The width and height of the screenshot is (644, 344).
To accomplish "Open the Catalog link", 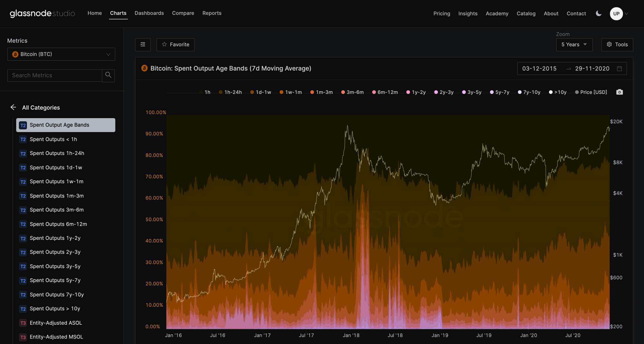I will 526,14.
